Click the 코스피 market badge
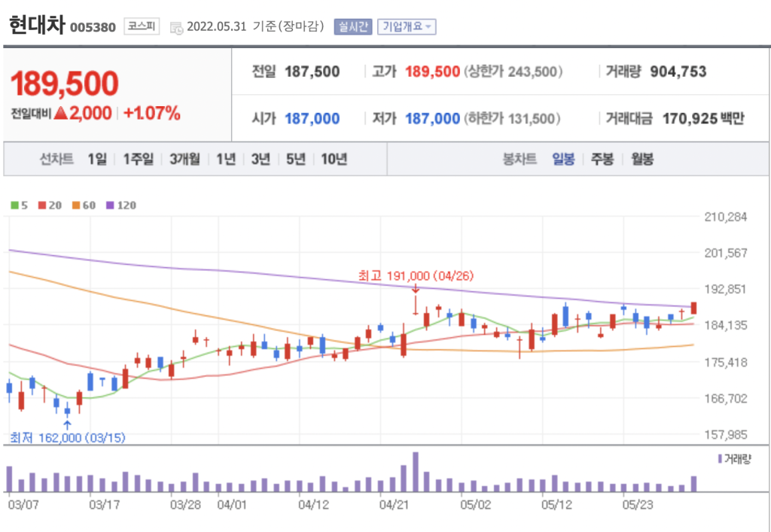 [x=142, y=27]
